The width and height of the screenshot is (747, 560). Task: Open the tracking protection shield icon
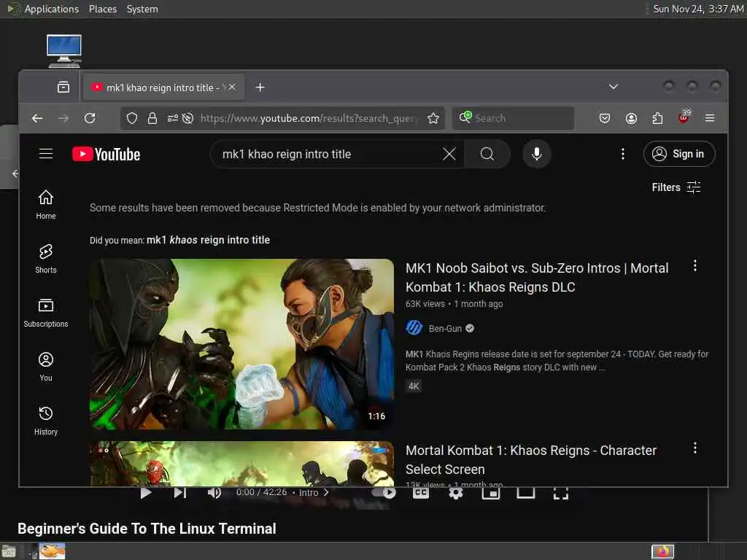point(132,118)
